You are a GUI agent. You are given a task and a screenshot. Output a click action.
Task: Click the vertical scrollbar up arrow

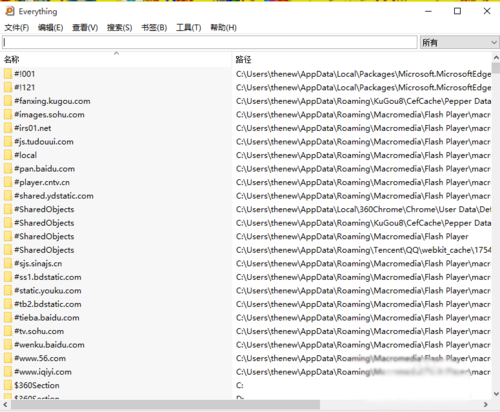point(496,57)
